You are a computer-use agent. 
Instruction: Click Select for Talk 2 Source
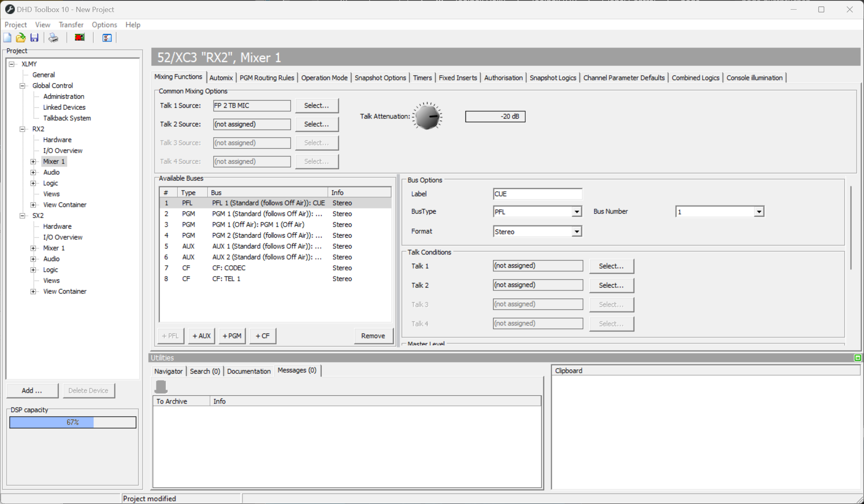click(317, 124)
